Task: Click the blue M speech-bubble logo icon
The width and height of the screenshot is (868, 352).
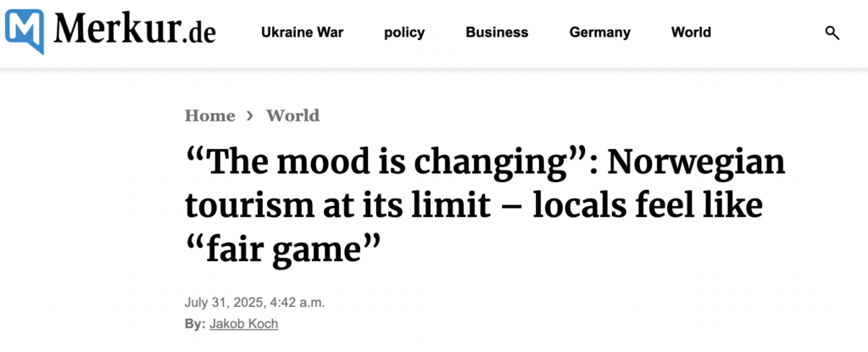Action: 25,31
